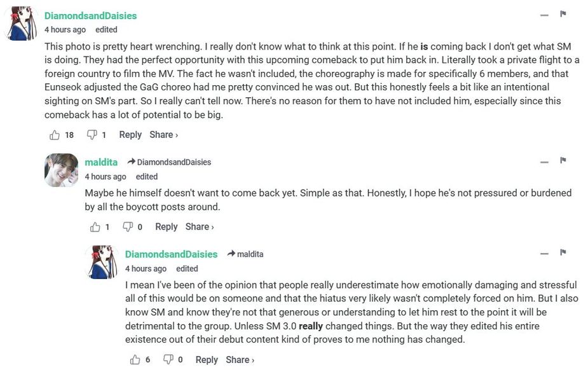Dislike maldita's comment with thumbs down
Screen dimensions: 588x370
tap(128, 227)
